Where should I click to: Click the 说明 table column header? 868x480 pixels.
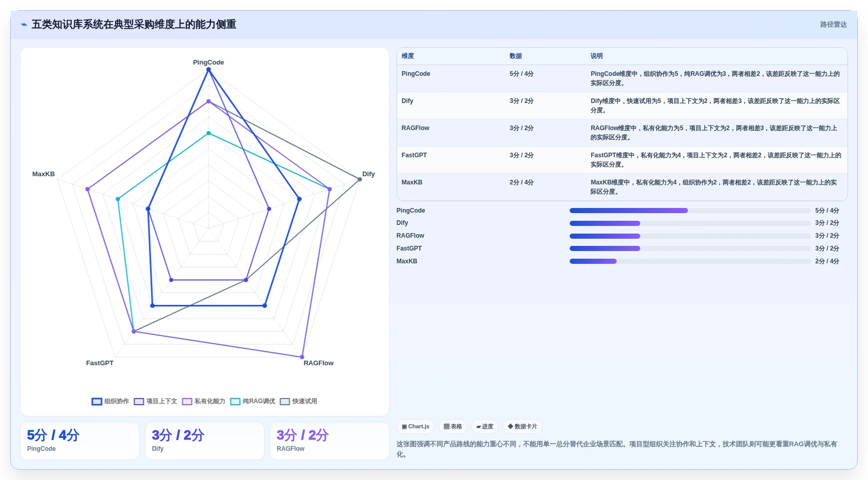click(x=597, y=56)
